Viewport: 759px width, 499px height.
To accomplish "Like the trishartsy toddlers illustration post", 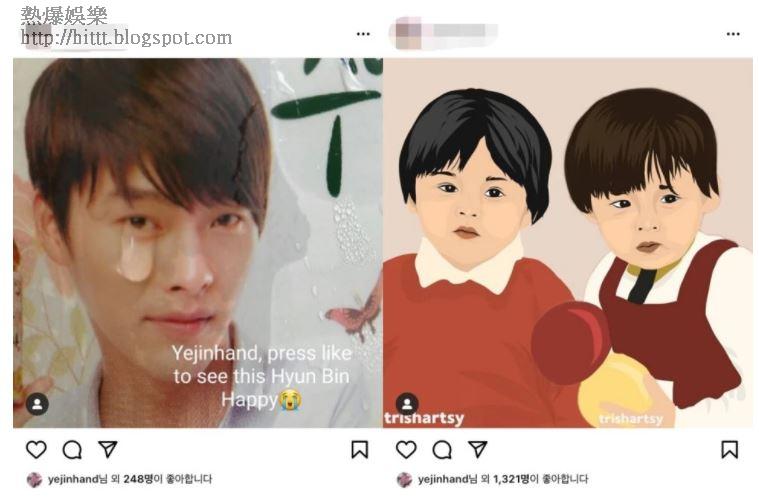I will 406,450.
